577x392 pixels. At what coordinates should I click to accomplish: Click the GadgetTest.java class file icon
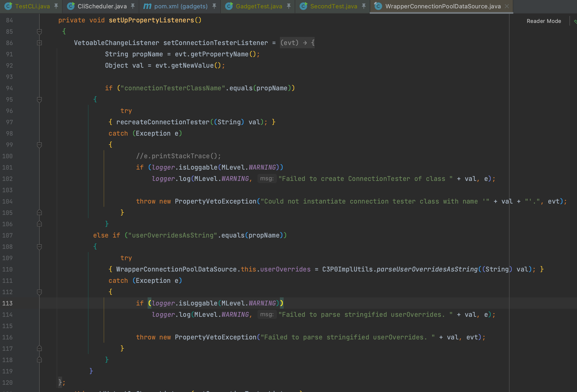tap(229, 6)
